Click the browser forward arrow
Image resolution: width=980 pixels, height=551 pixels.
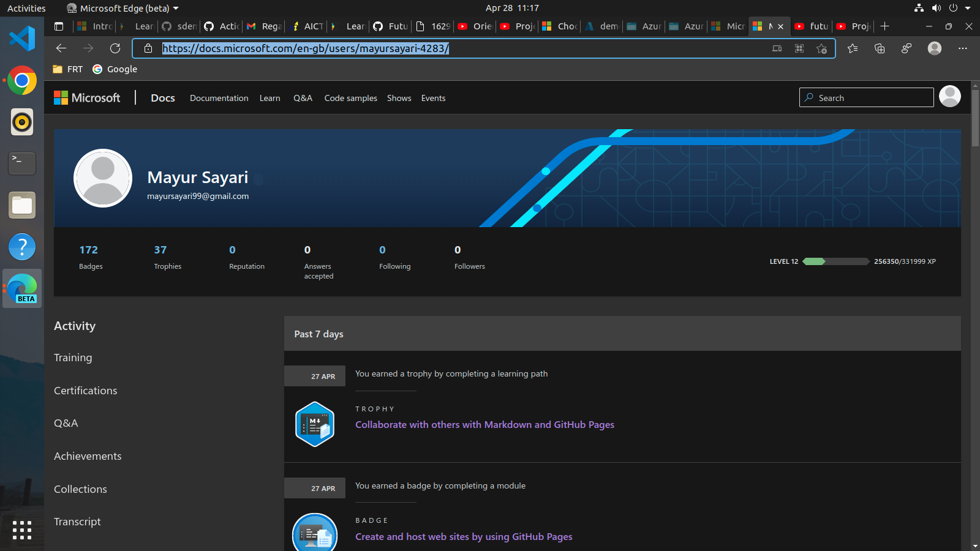[88, 48]
